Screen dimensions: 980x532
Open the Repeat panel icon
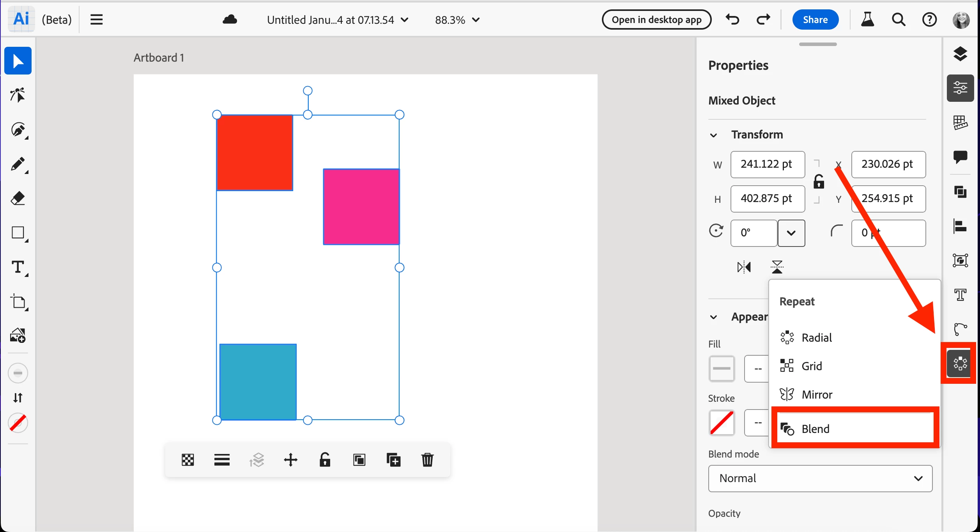coord(960,363)
